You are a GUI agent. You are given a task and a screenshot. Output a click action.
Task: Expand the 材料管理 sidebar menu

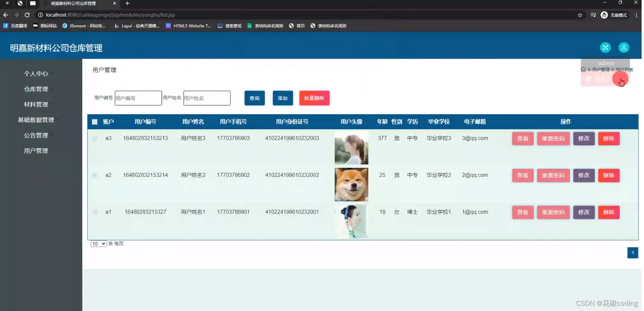pos(36,104)
